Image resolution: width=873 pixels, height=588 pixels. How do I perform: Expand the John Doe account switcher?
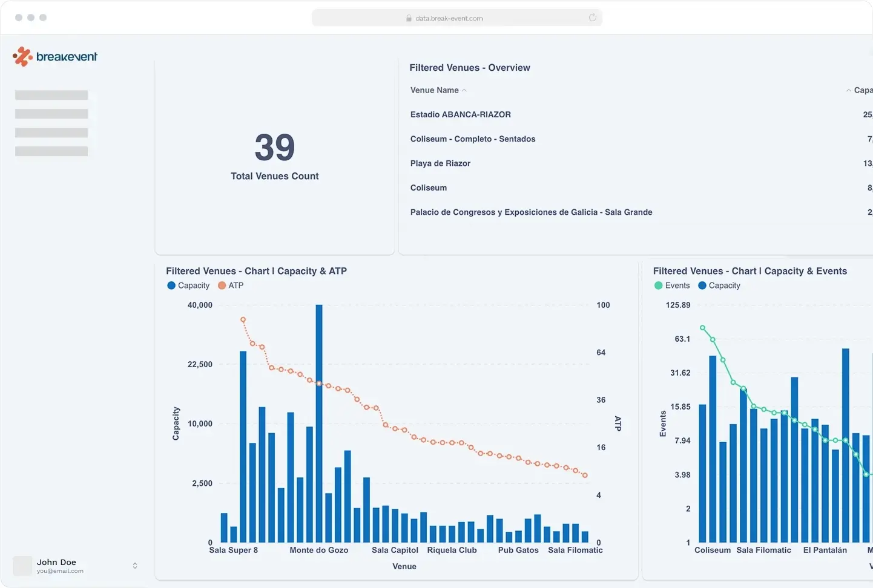(135, 566)
